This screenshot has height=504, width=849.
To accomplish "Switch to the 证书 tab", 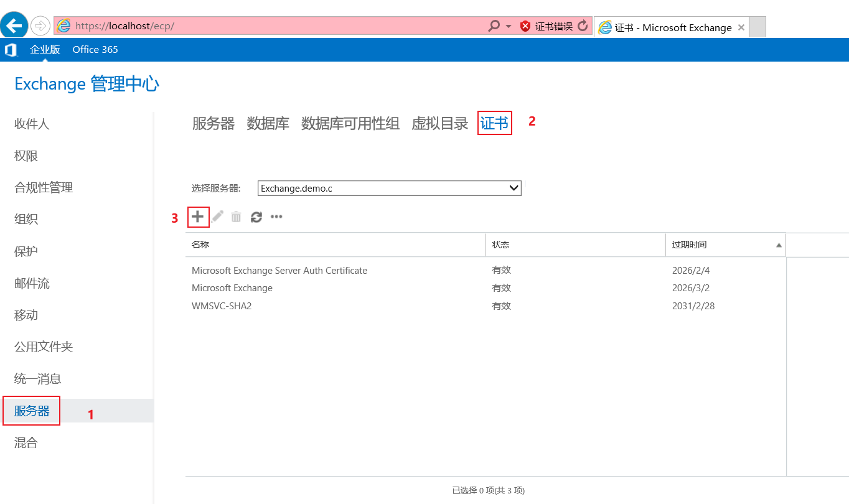I will (x=495, y=123).
